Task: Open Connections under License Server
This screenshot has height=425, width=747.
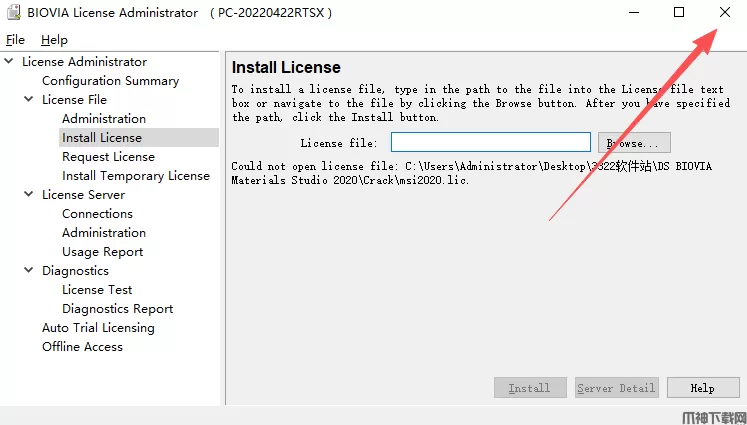Action: (97, 214)
